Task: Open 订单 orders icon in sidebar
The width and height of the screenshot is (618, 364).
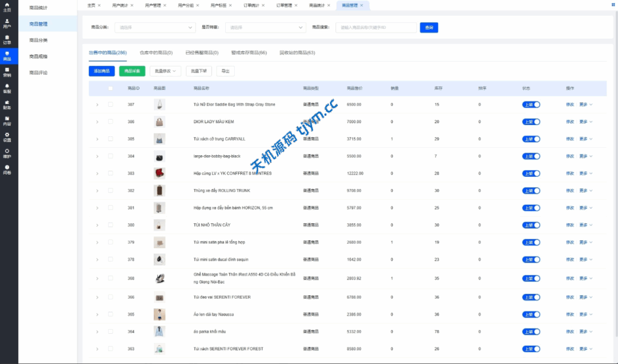Action: tap(7, 40)
